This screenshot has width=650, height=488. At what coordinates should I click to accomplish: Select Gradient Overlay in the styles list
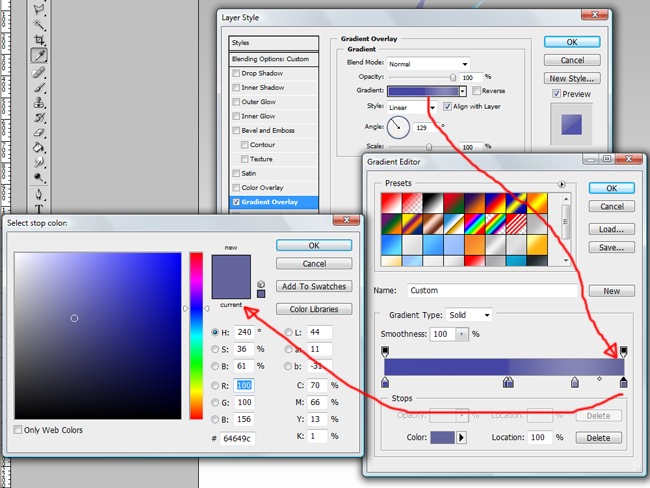pos(277,202)
